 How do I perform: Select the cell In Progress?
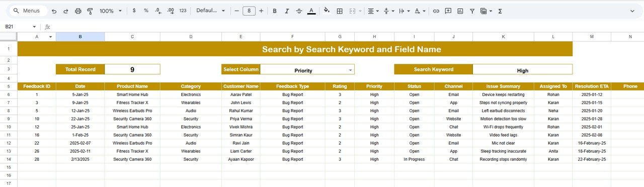(414, 159)
